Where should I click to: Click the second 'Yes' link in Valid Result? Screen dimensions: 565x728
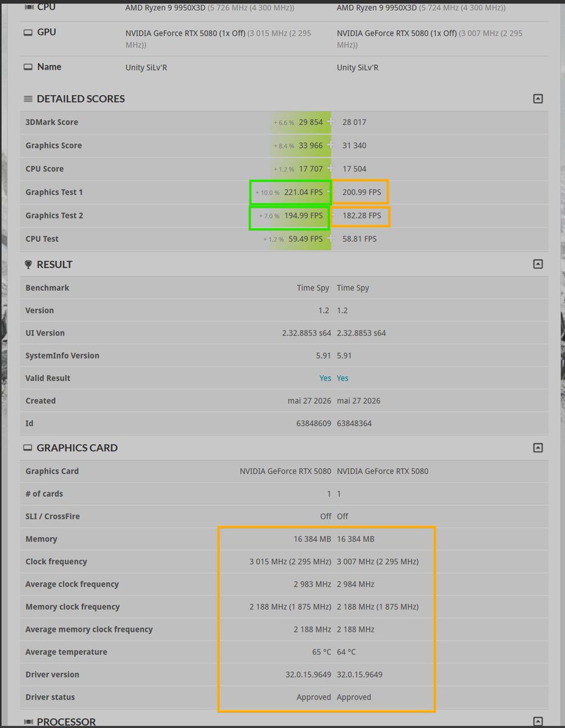[343, 378]
